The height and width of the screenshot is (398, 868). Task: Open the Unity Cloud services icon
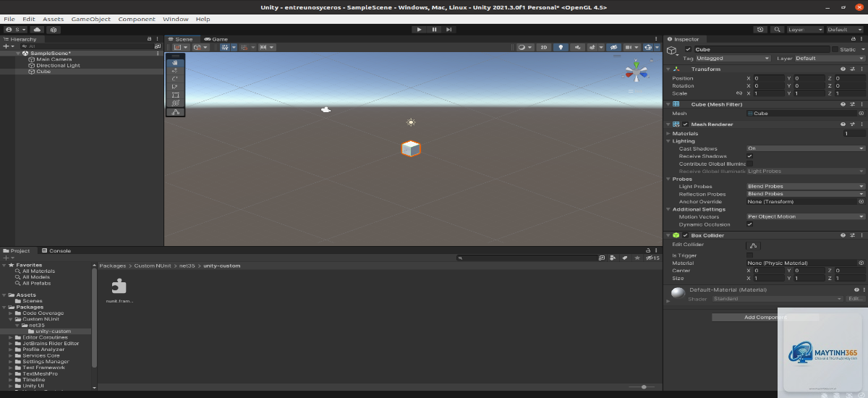pyautogui.click(x=37, y=30)
